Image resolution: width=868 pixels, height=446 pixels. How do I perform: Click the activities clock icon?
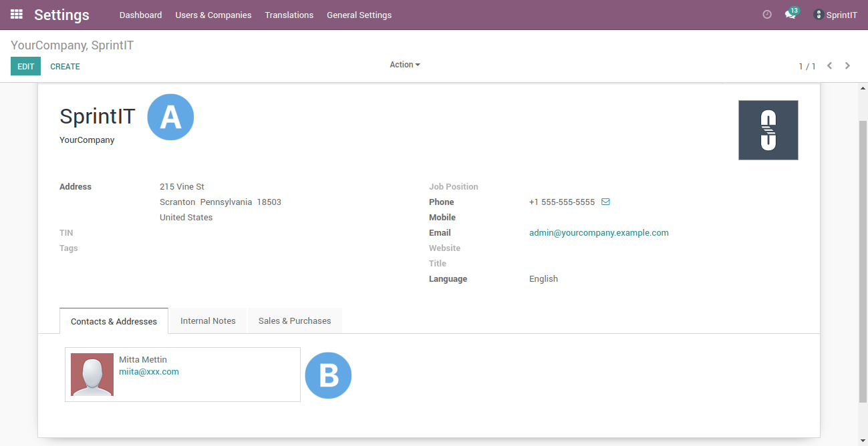[766, 13]
